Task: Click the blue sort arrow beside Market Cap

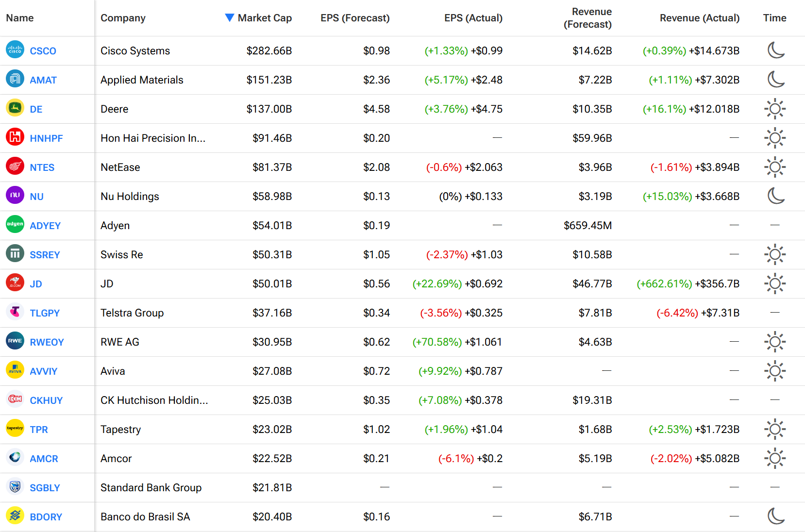Action: point(230,18)
